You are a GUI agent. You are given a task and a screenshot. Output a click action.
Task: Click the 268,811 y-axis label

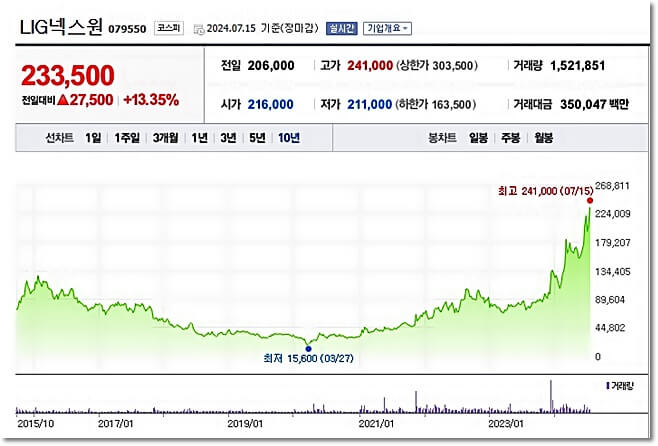(612, 186)
